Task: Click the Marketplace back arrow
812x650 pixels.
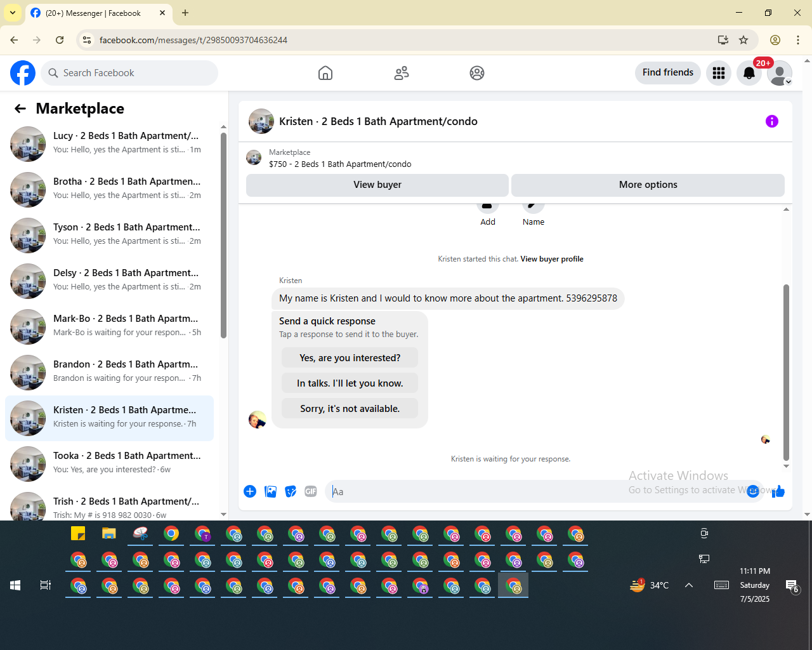Action: coord(20,109)
